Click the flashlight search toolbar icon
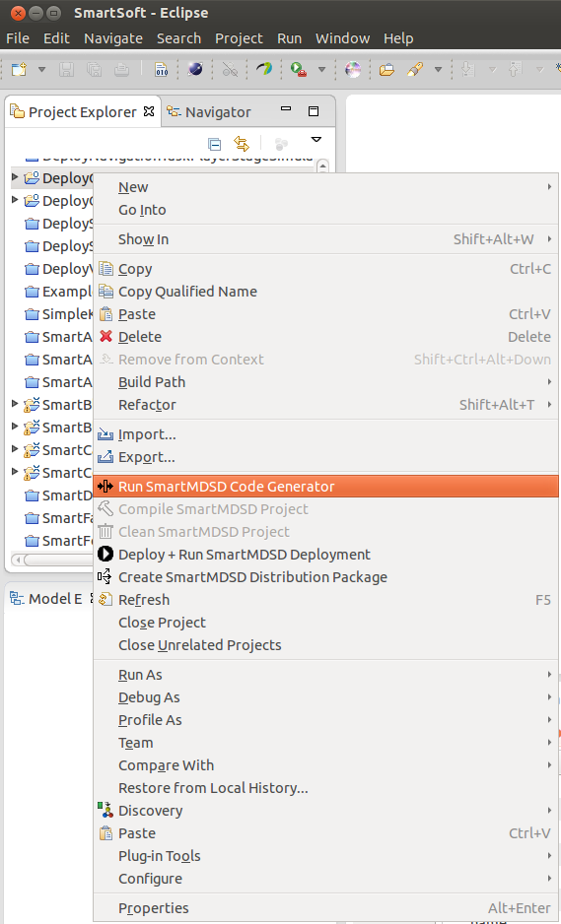This screenshot has width=561, height=924. (x=415, y=70)
